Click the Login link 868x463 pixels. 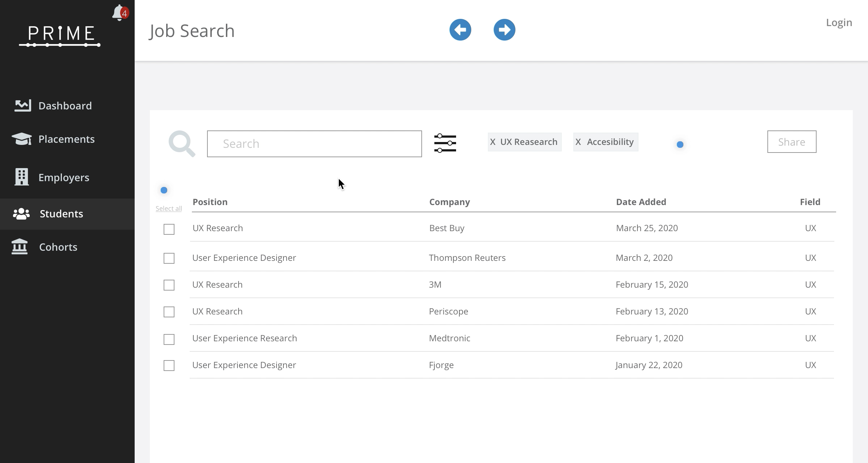(839, 22)
